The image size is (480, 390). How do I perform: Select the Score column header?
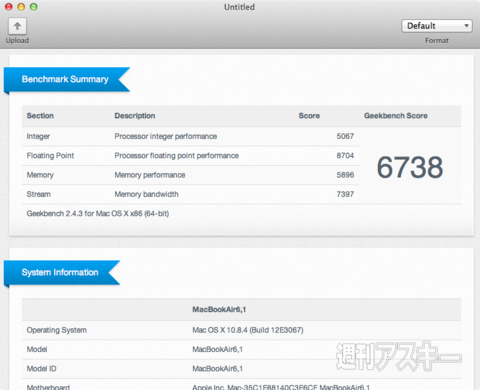tap(309, 116)
